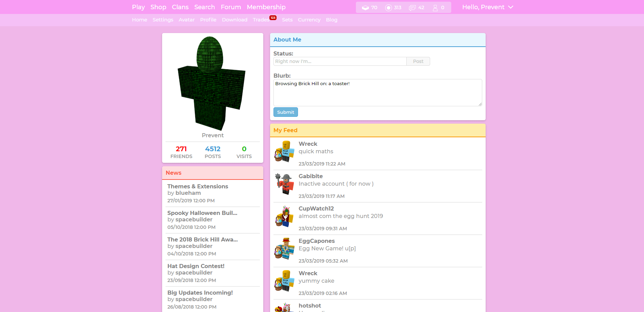The image size is (644, 312).
Task: Click the Post button next to status
Action: (418, 61)
